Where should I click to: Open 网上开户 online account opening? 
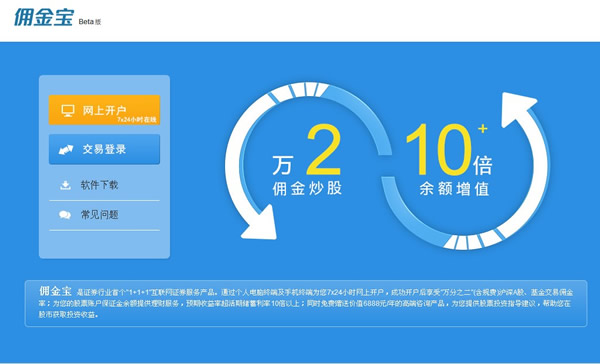pos(104,110)
